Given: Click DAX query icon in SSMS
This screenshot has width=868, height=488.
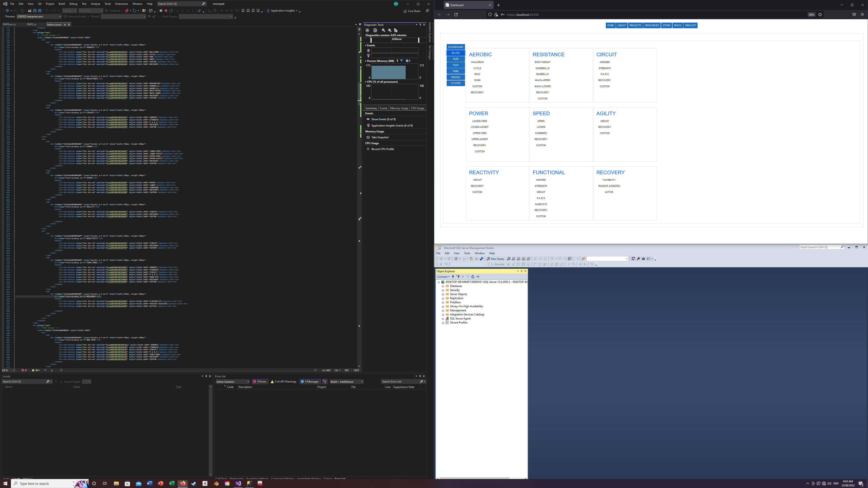Looking at the screenshot, I should coord(529,259).
